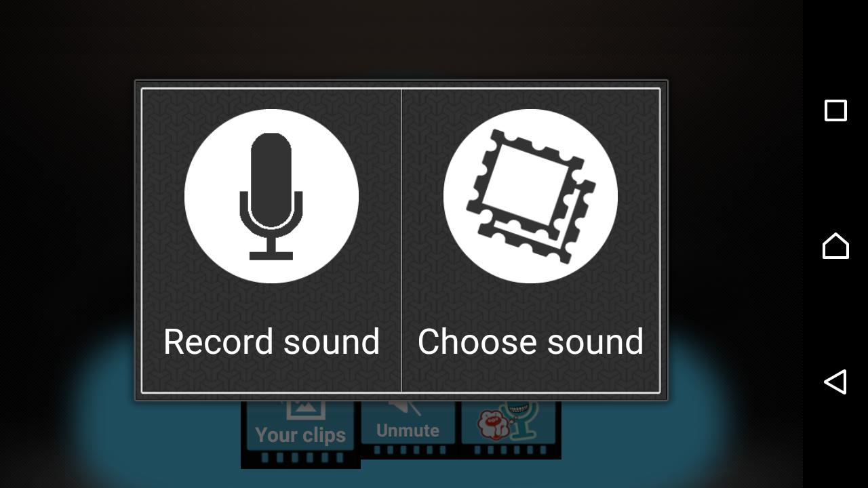Tap the film perforations under Unmute

coord(408,450)
